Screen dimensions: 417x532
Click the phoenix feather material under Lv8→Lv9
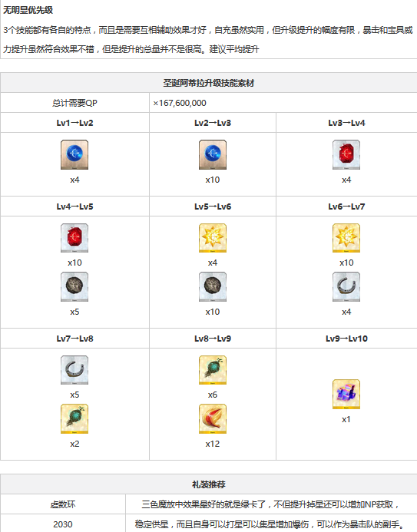click(213, 418)
